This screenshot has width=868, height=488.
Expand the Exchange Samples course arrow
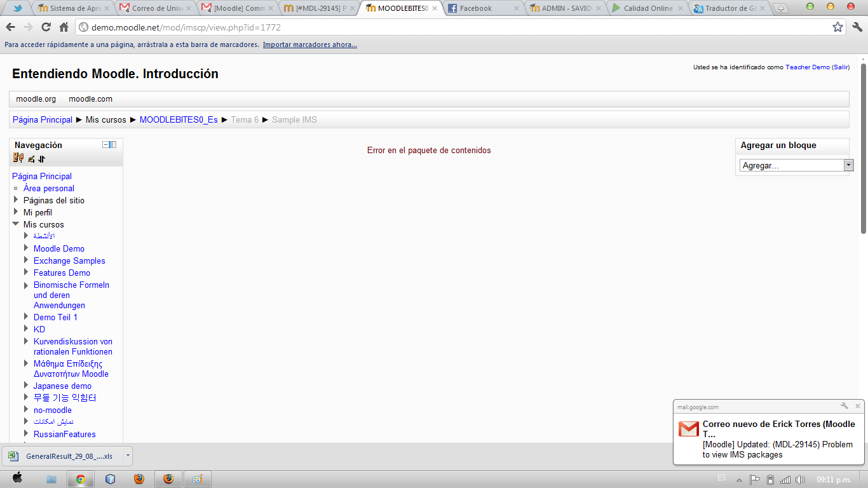[x=26, y=260]
